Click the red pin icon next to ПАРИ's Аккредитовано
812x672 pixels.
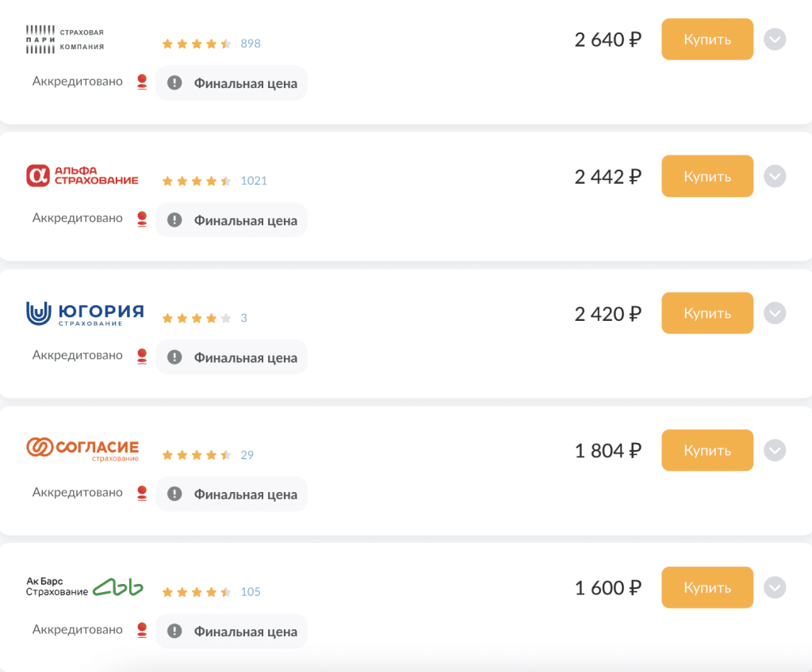pos(142,81)
